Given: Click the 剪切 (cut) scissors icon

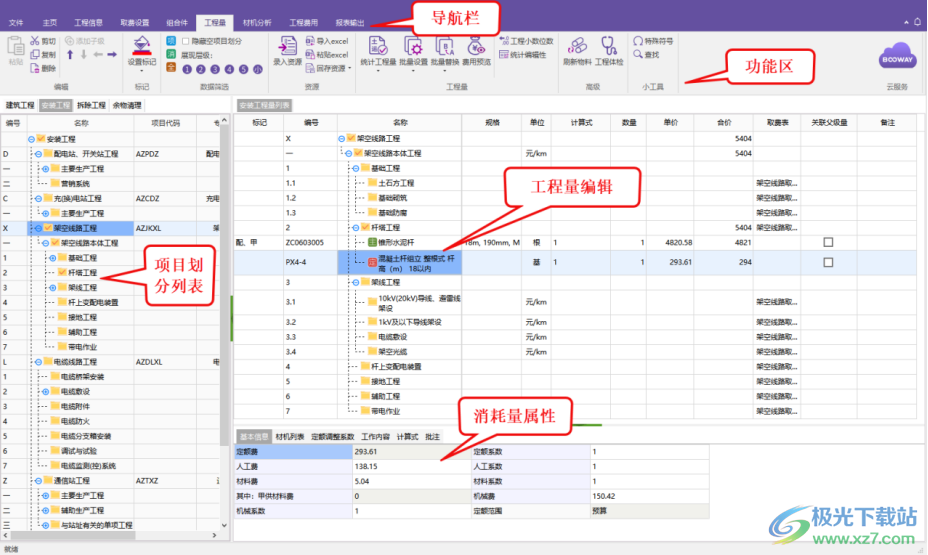Looking at the screenshot, I should 35,41.
